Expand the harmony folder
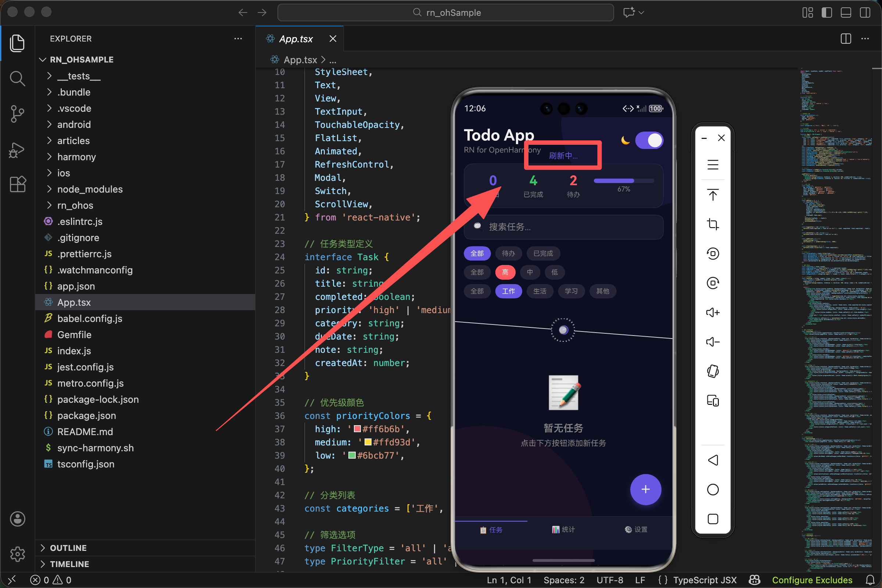This screenshot has height=588, width=882. point(76,157)
